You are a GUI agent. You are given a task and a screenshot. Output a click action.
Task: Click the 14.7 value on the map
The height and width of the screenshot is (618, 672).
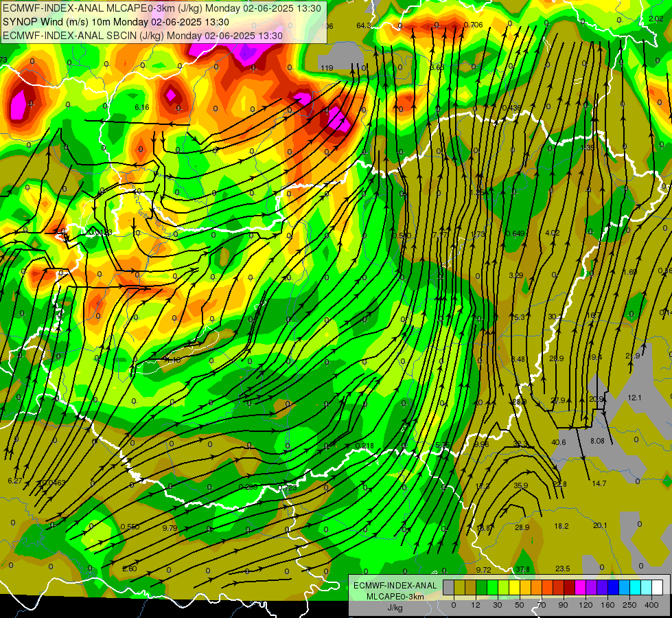tap(599, 483)
